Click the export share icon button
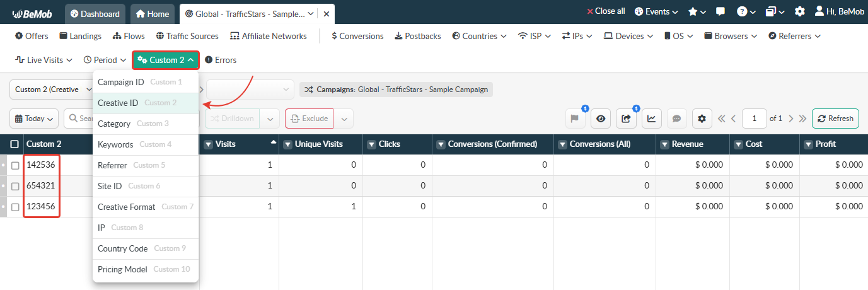The width and height of the screenshot is (868, 290). click(626, 119)
